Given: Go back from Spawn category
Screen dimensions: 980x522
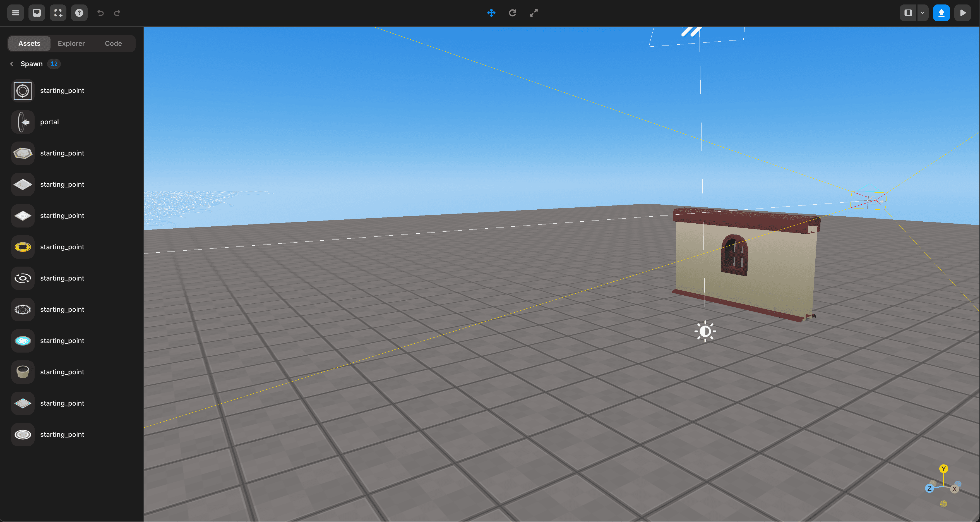Looking at the screenshot, I should (12, 64).
